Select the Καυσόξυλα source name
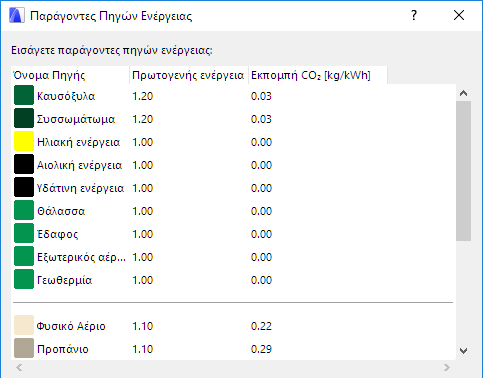Image resolution: width=483 pixels, height=378 pixels. click(66, 96)
